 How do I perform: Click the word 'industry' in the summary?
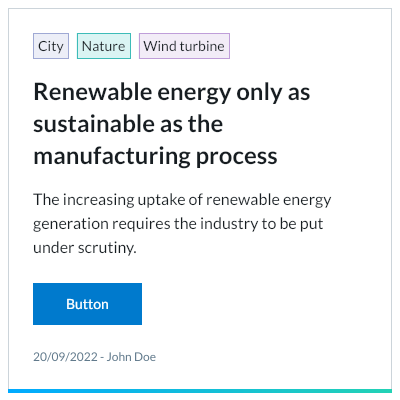tap(229, 224)
